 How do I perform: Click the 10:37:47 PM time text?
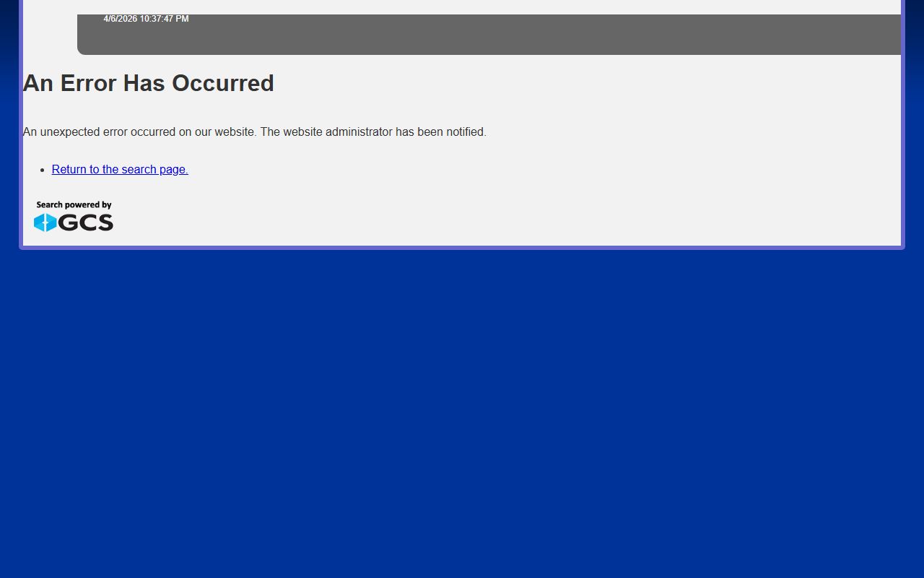(164, 19)
